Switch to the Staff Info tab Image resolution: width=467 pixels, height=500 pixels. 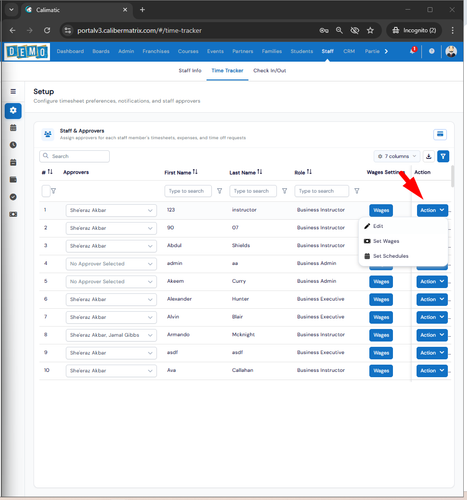pyautogui.click(x=190, y=70)
